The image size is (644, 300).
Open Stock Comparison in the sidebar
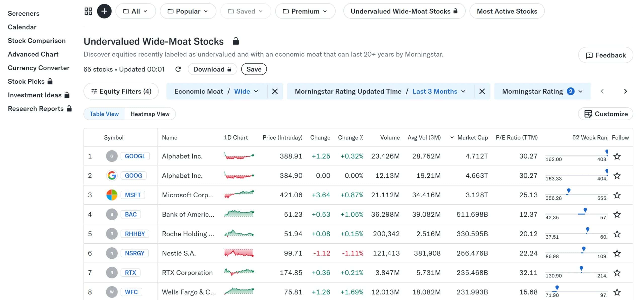tap(37, 41)
